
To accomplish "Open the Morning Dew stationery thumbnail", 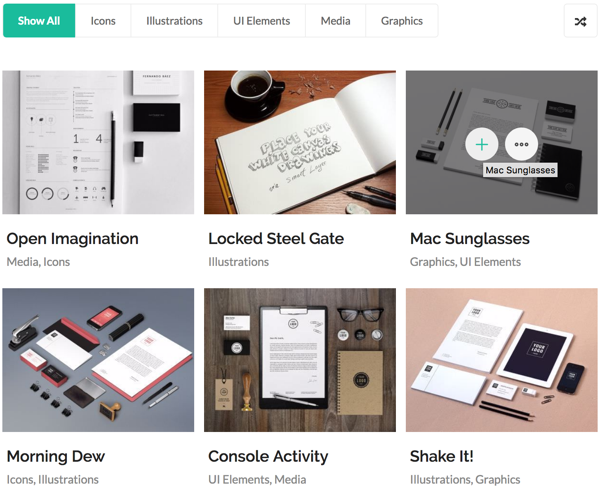I will click(98, 360).
